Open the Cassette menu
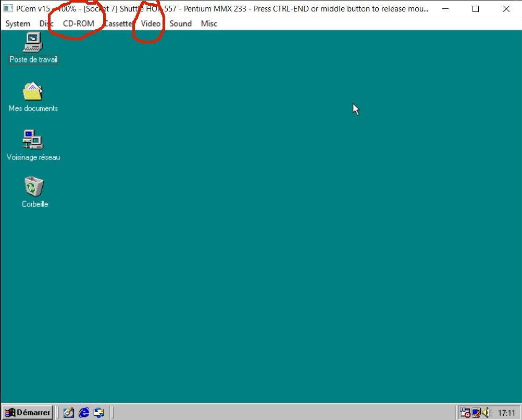Viewport: 522px width, 420px height. tap(118, 23)
